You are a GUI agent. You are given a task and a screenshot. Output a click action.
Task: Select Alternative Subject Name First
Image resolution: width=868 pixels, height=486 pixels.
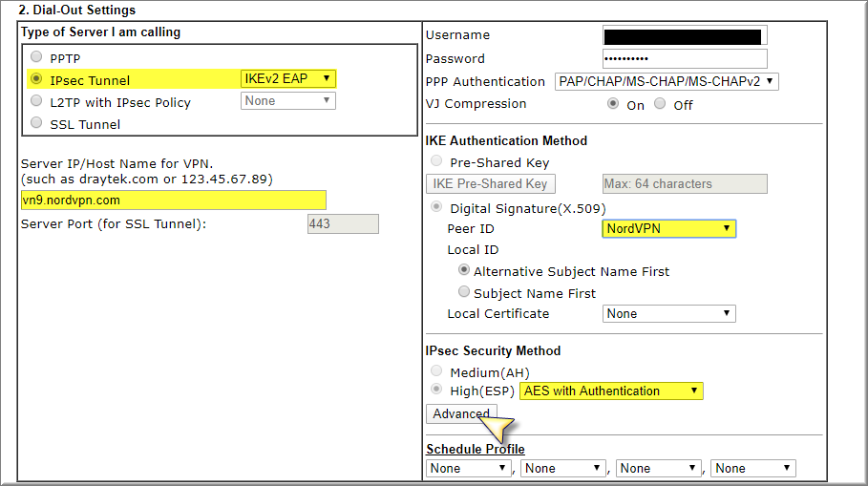point(464,270)
